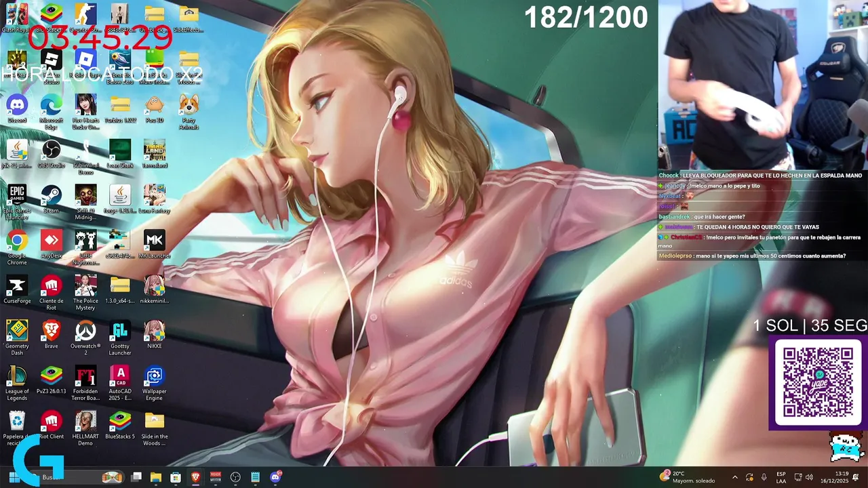Open the Slide in the Woods folder
Image resolution: width=868 pixels, height=488 pixels.
coord(155,428)
